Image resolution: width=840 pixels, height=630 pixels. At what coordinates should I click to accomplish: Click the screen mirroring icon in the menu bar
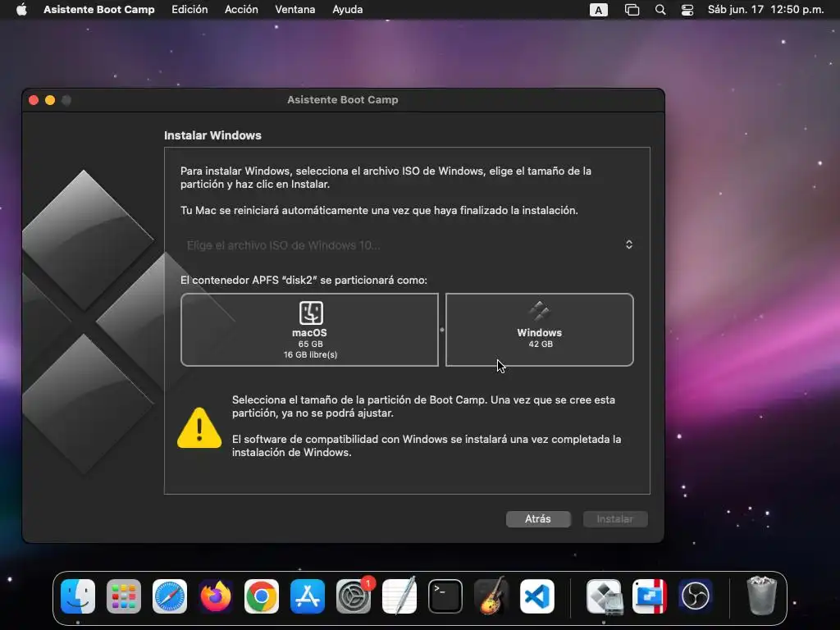coord(632,10)
